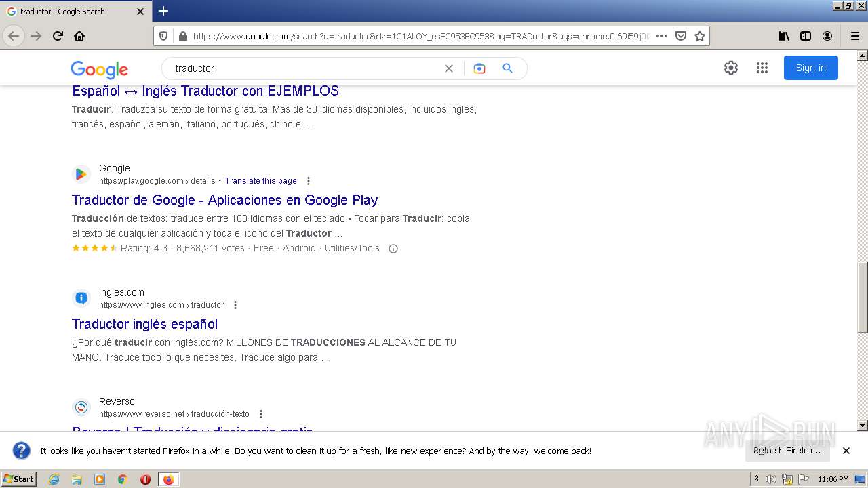View site security padlock details
The image size is (868, 488).
point(182,36)
